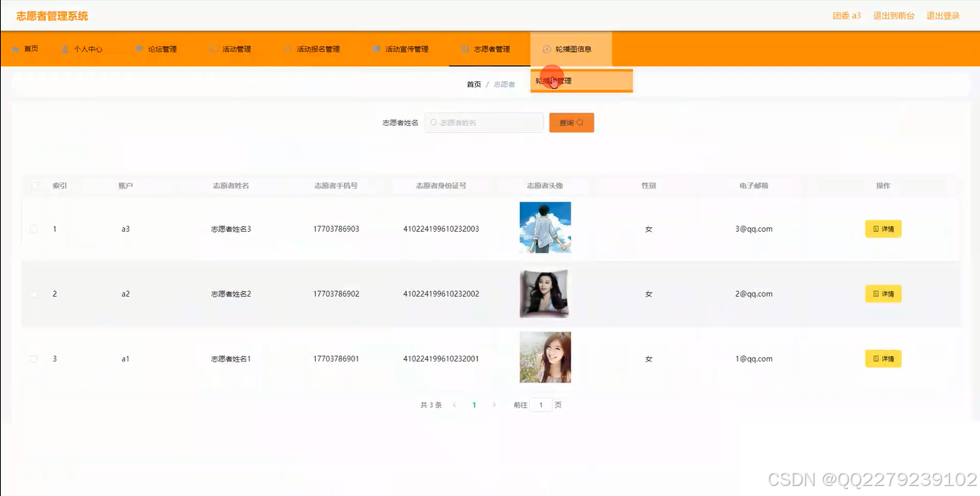The height and width of the screenshot is (496, 980).
Task: Click the chat bubble icon beside 论坛管理
Action: click(x=139, y=48)
